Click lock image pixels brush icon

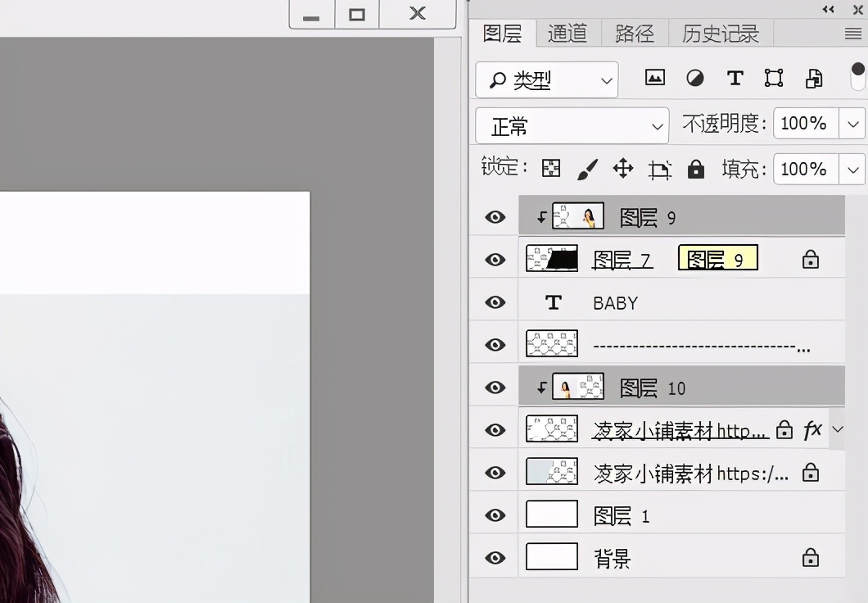click(x=587, y=169)
